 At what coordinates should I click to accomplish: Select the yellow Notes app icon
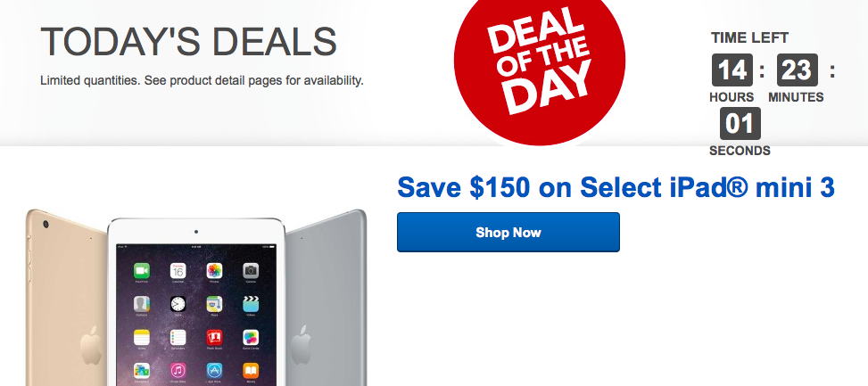[142, 337]
